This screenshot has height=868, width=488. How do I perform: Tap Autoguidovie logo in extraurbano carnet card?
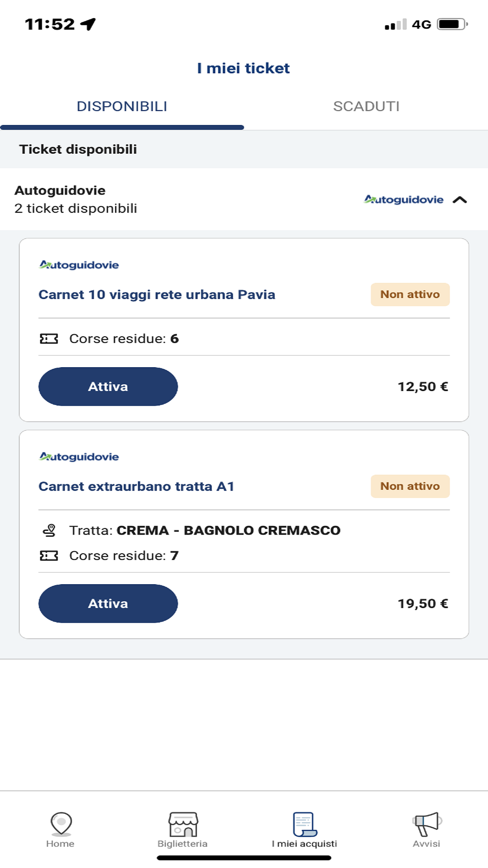[79, 457]
